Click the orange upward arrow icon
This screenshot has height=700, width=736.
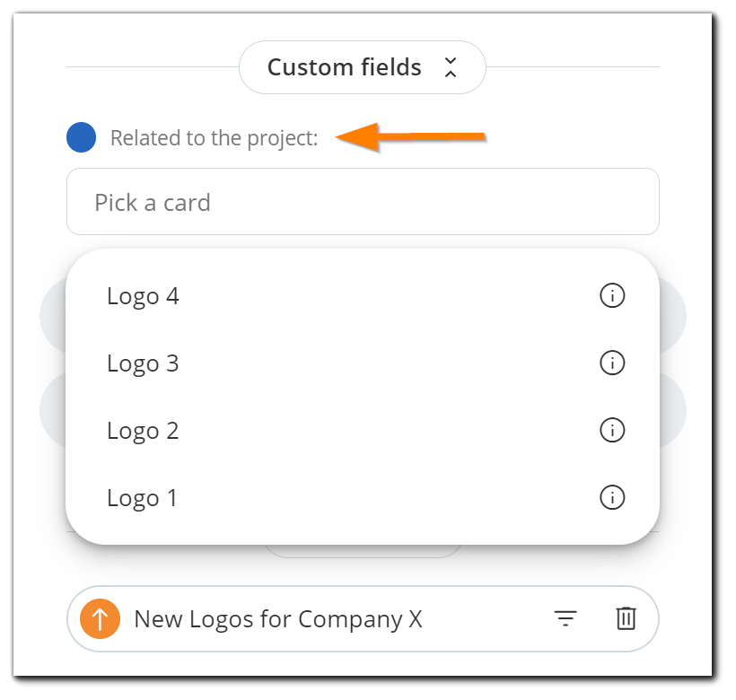coord(101,618)
